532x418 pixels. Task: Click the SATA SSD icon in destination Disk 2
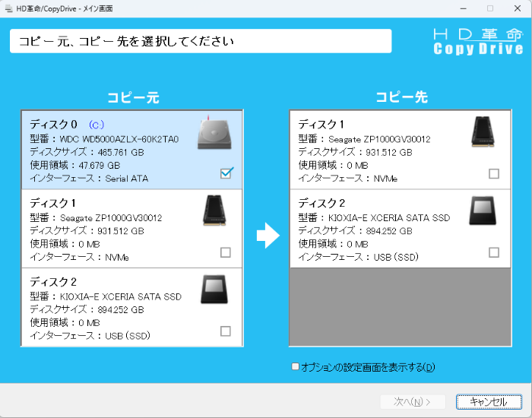(483, 211)
